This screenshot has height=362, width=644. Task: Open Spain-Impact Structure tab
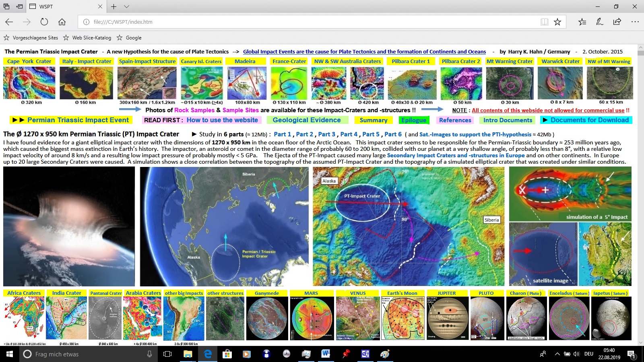click(x=147, y=61)
